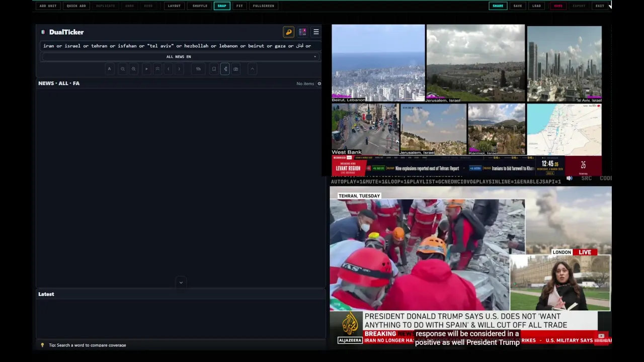Toggle the share nodes icon in toolbar

point(225,69)
